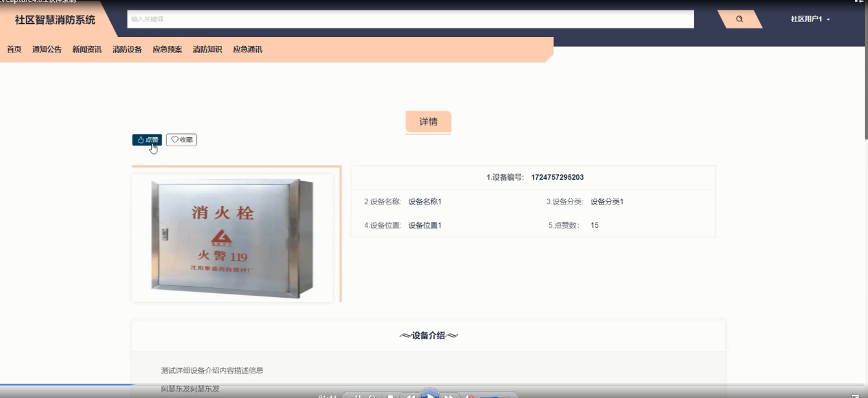This screenshot has width=868, height=398.
Task: Open the 应急预案 menu item
Action: [x=167, y=49]
